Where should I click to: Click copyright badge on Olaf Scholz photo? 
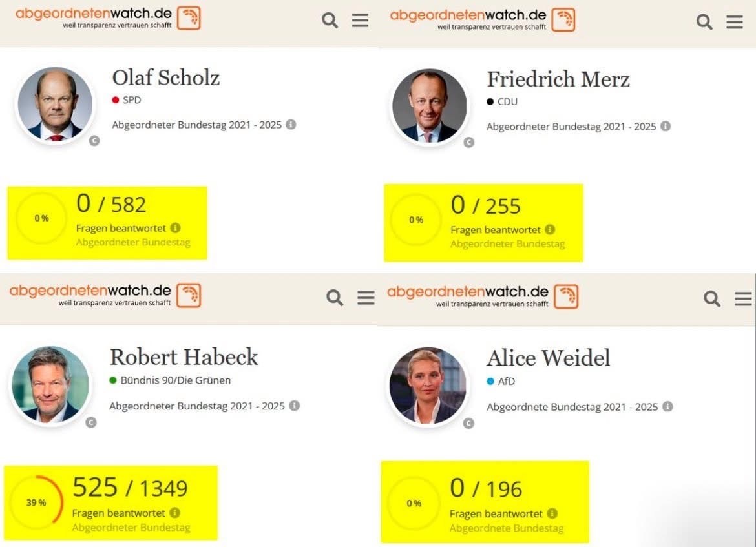(x=94, y=141)
